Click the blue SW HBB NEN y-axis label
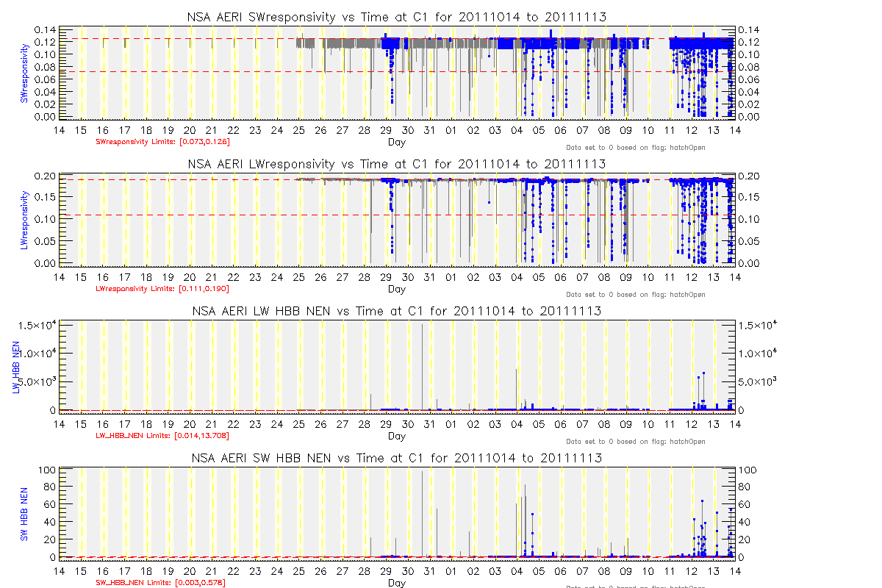The image size is (882, 588). coord(24,513)
